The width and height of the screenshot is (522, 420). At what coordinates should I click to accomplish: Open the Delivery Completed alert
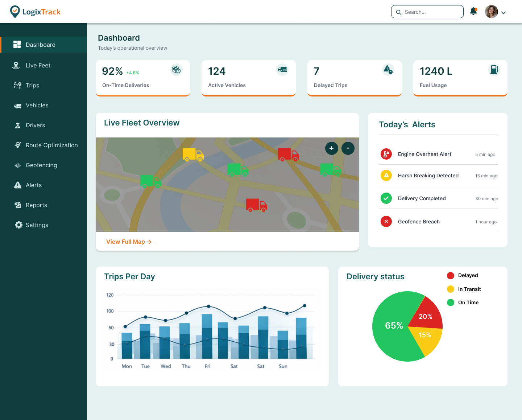(x=422, y=198)
